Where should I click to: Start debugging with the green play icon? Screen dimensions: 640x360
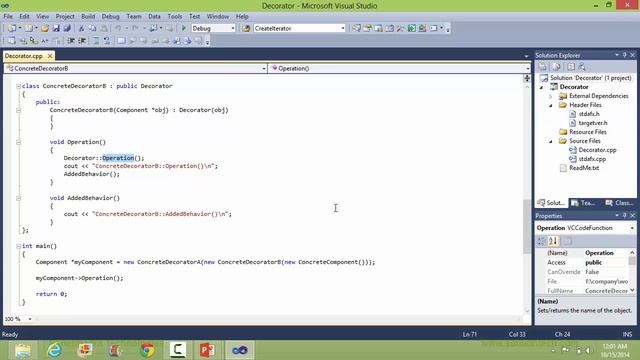pyautogui.click(x=184, y=28)
